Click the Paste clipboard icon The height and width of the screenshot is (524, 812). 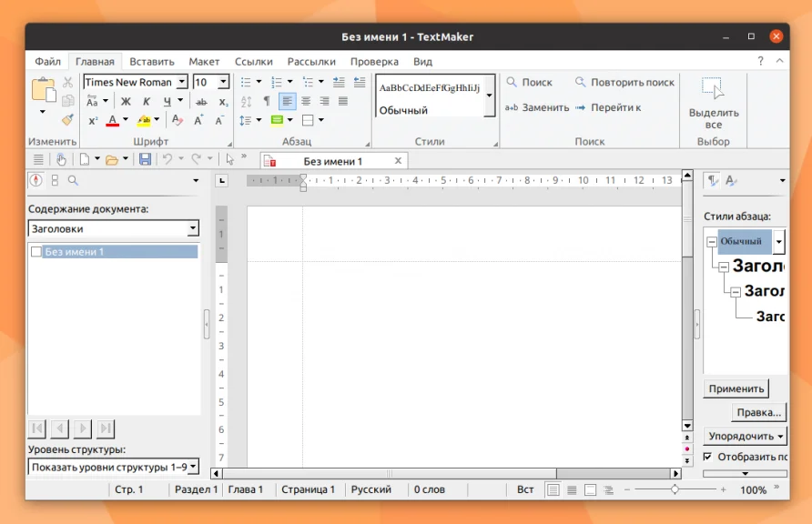click(x=42, y=89)
